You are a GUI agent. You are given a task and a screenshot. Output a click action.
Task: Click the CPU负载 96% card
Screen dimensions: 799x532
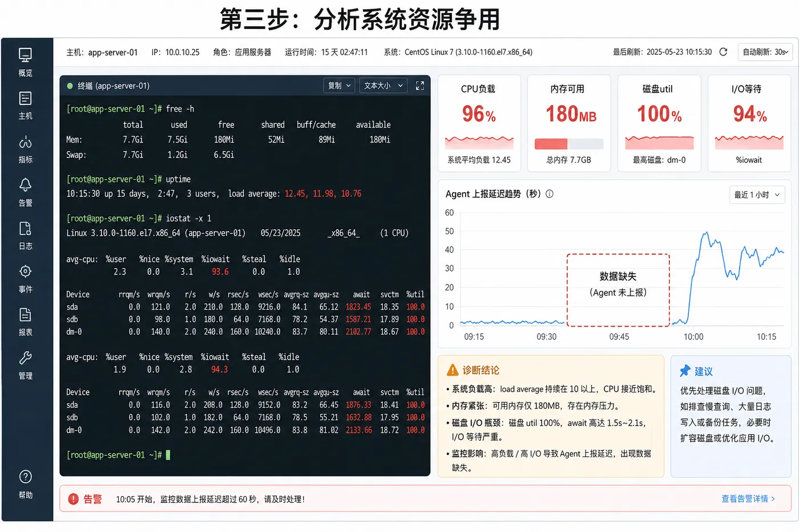pyautogui.click(x=479, y=123)
